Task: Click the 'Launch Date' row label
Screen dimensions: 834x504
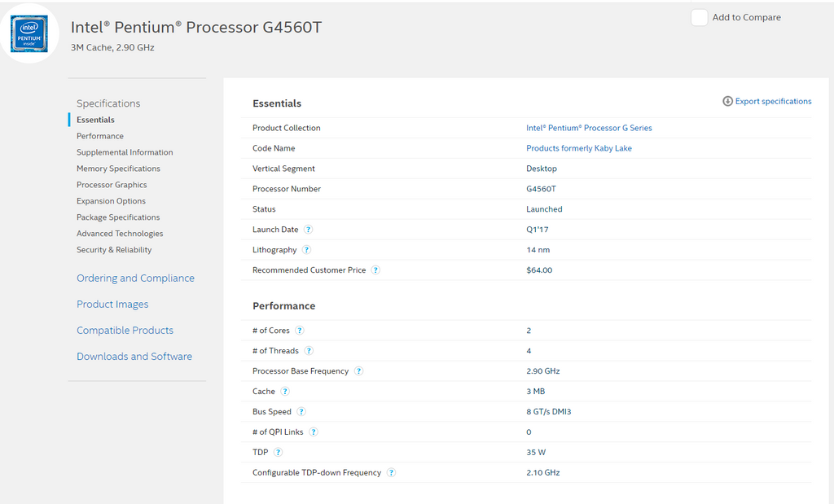Action: [275, 230]
